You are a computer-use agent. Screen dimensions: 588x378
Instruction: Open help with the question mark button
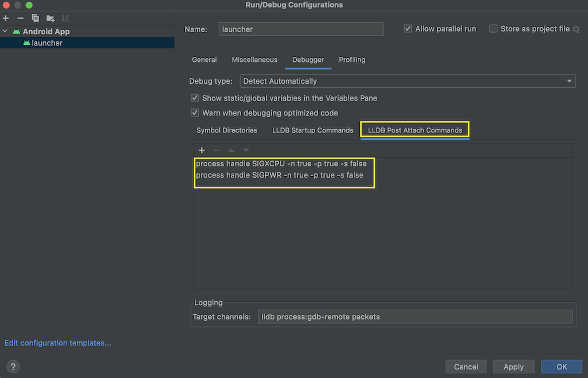(x=13, y=367)
